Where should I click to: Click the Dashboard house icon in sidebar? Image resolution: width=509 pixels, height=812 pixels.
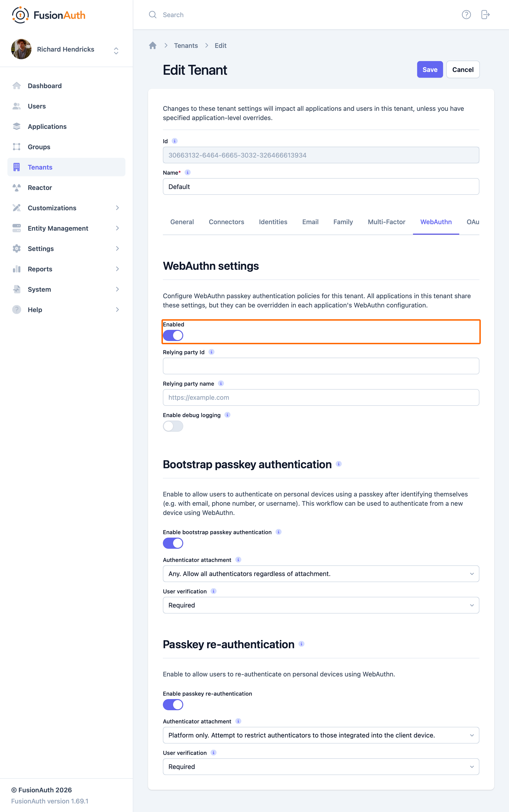click(x=16, y=86)
